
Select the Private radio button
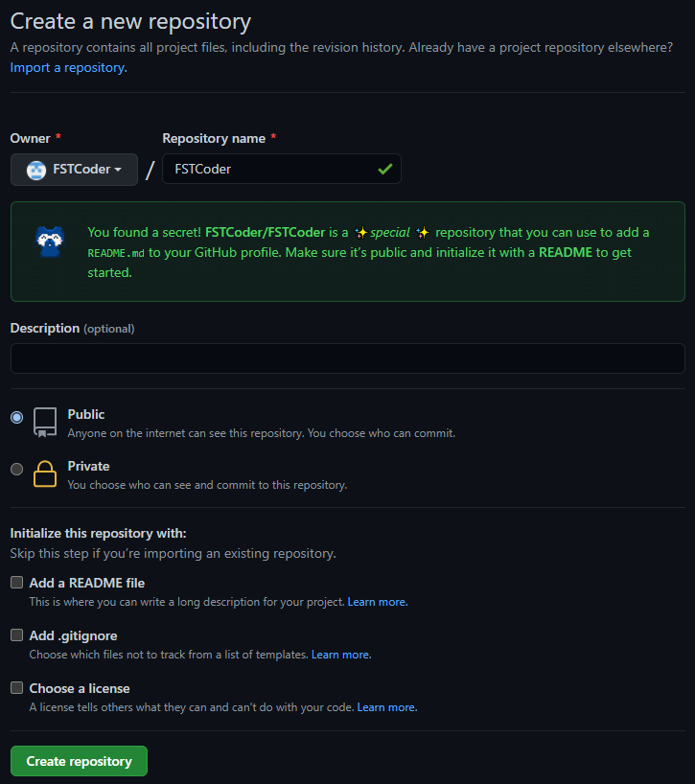(17, 469)
